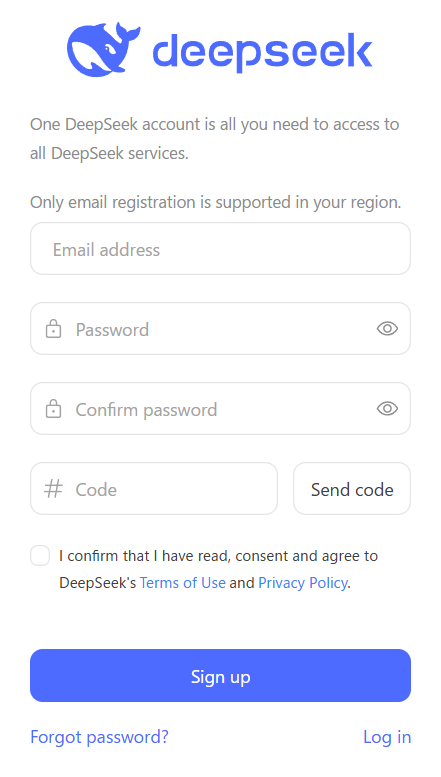This screenshot has width=441, height=777.
Task: Click the 'Only email registration is supported' notice
Action: [x=216, y=203]
